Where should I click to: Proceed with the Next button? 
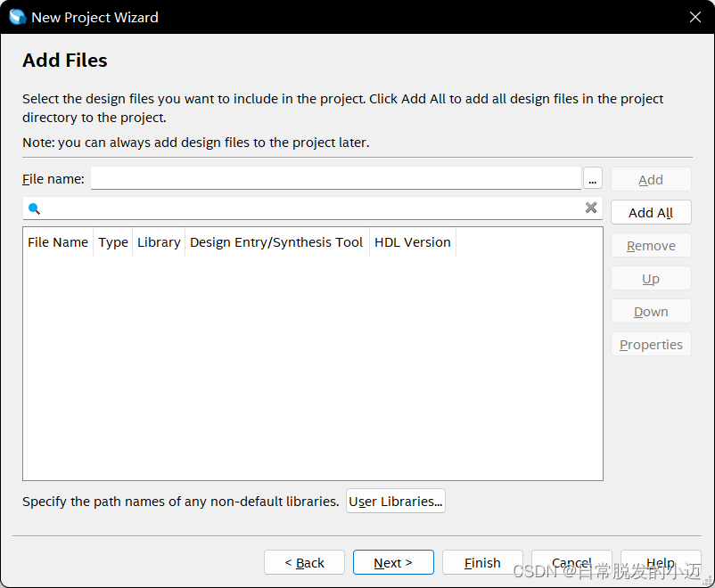pyautogui.click(x=393, y=562)
